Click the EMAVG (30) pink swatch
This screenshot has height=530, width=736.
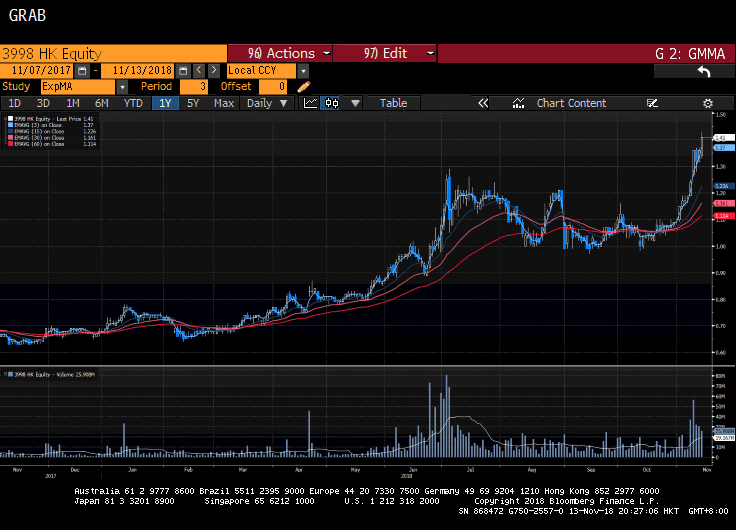10,138
